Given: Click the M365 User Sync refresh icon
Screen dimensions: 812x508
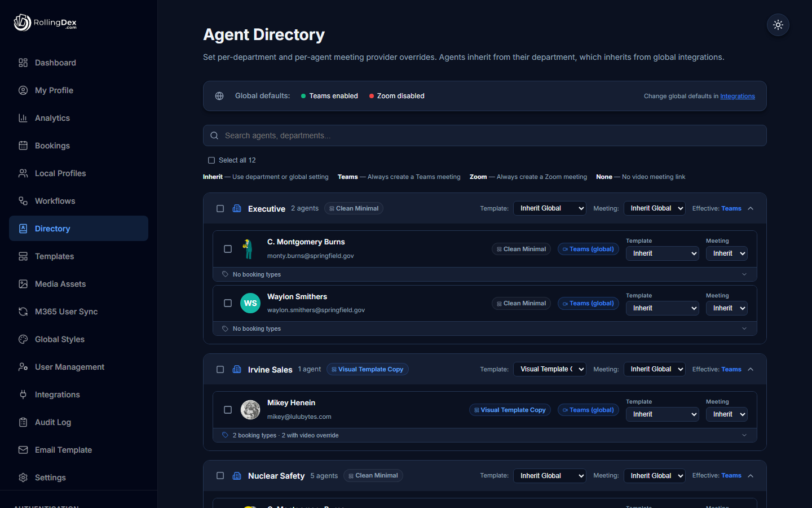Looking at the screenshot, I should pos(23,312).
